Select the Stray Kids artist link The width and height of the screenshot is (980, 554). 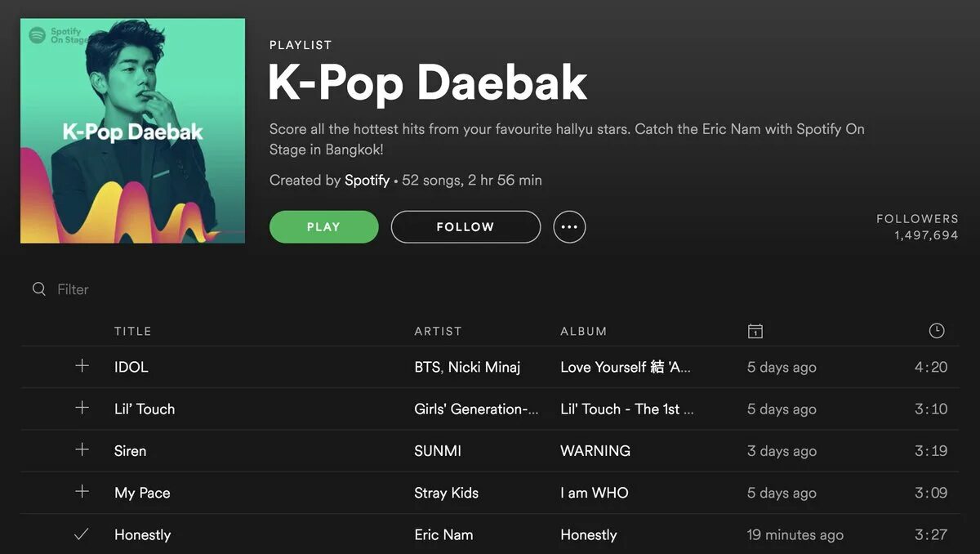coord(447,493)
